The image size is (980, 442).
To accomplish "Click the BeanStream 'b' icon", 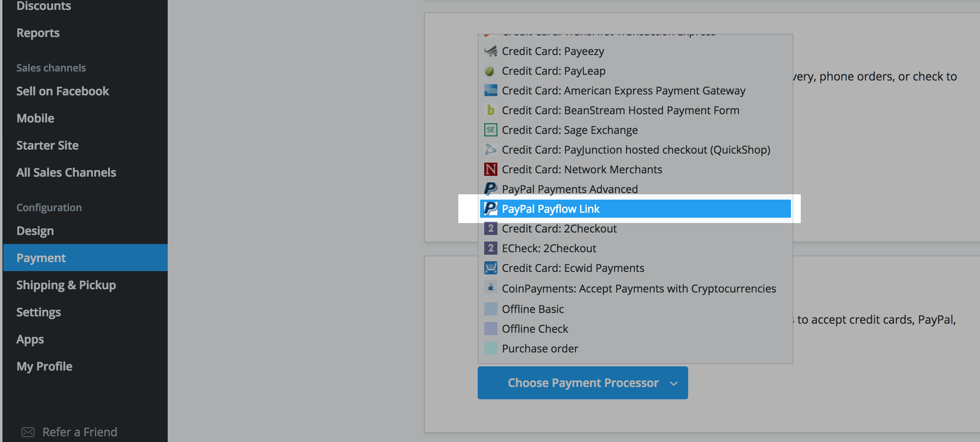I will (x=490, y=110).
